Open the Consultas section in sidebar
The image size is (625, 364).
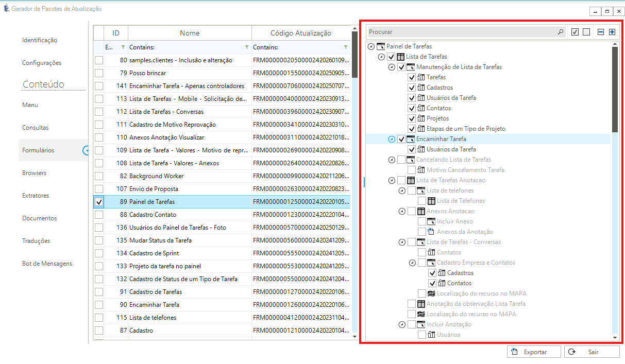(36, 128)
